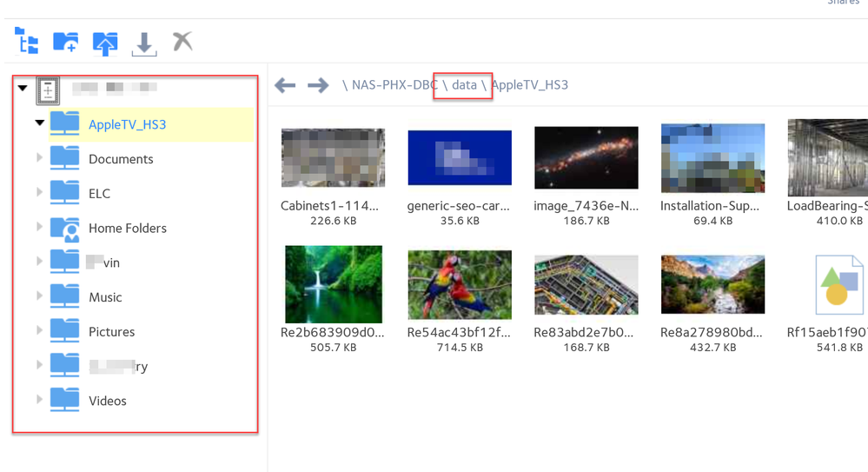Expand the Documents folder
The width and height of the screenshot is (868, 472).
tap(39, 157)
